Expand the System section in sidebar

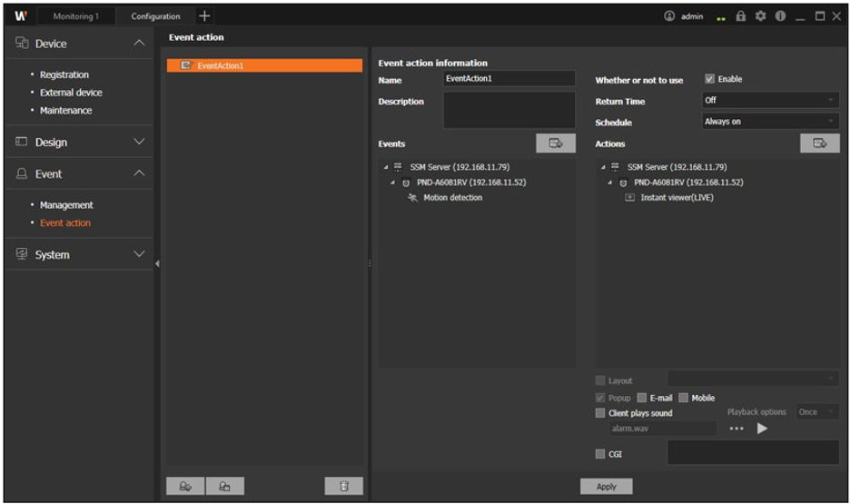click(77, 255)
